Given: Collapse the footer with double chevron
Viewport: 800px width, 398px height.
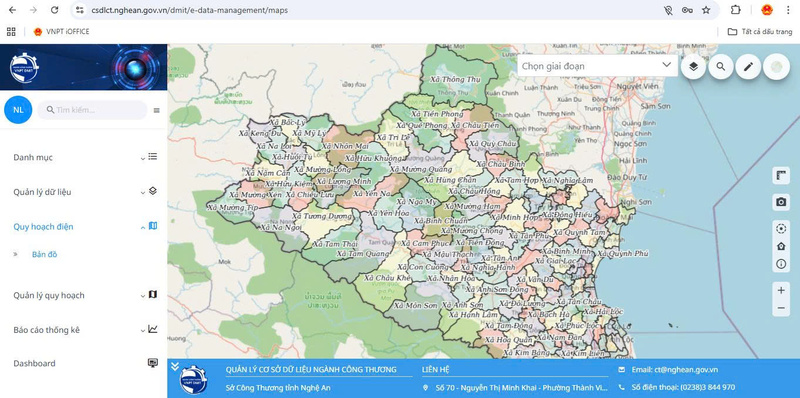Looking at the screenshot, I should (175, 366).
